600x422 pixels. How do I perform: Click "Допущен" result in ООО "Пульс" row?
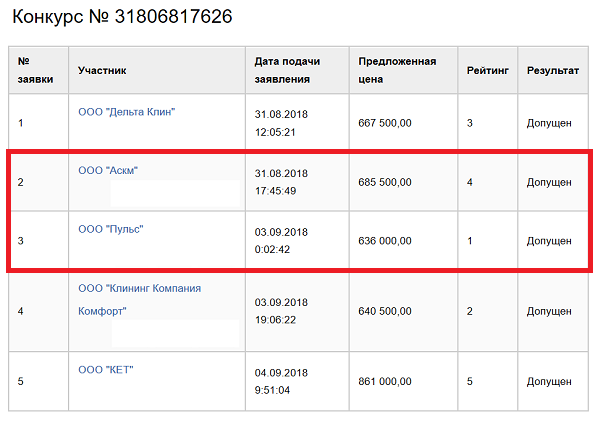click(x=549, y=241)
